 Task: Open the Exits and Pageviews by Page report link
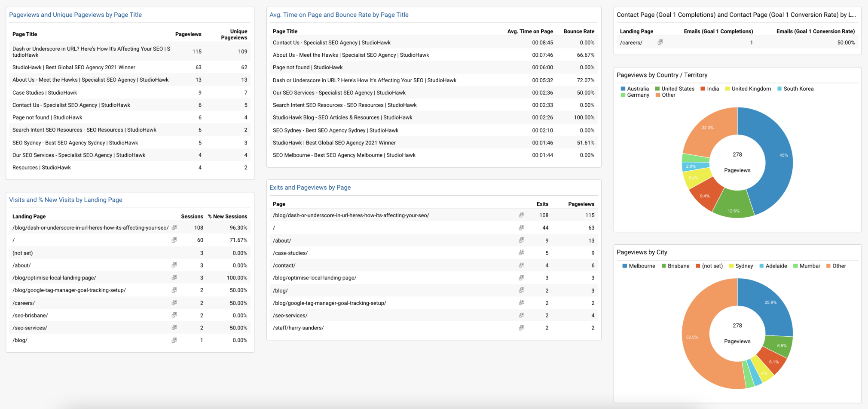[310, 188]
